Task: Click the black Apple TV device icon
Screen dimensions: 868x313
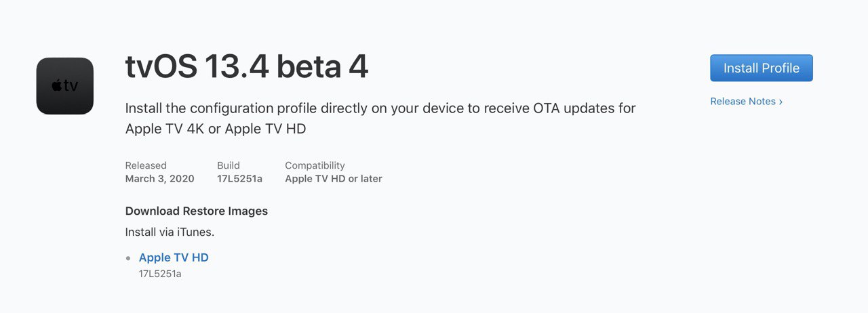Action: pyautogui.click(x=65, y=86)
